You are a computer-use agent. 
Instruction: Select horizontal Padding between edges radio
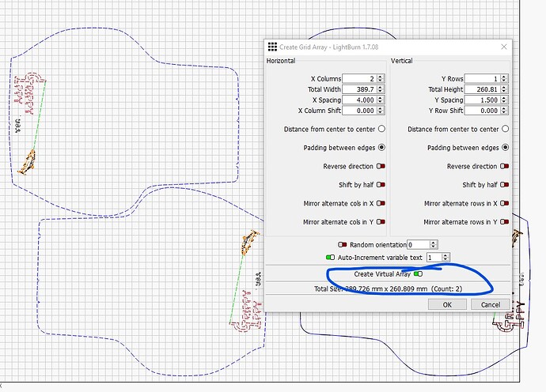[381, 148]
